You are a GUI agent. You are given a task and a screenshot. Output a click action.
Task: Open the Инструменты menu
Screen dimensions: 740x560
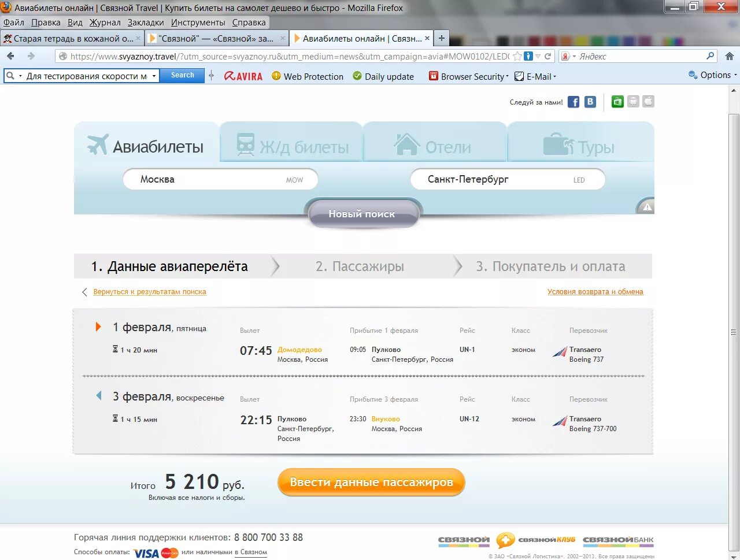pyautogui.click(x=198, y=23)
